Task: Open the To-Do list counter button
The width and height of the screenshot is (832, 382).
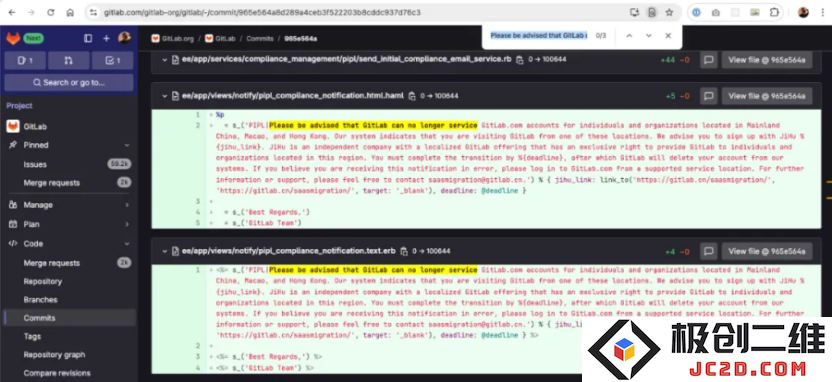Action: pyautogui.click(x=112, y=60)
